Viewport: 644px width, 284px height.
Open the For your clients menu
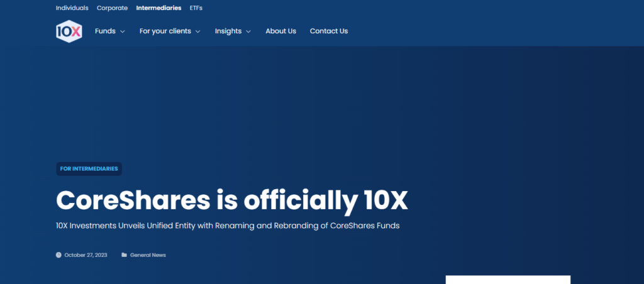coord(165,31)
